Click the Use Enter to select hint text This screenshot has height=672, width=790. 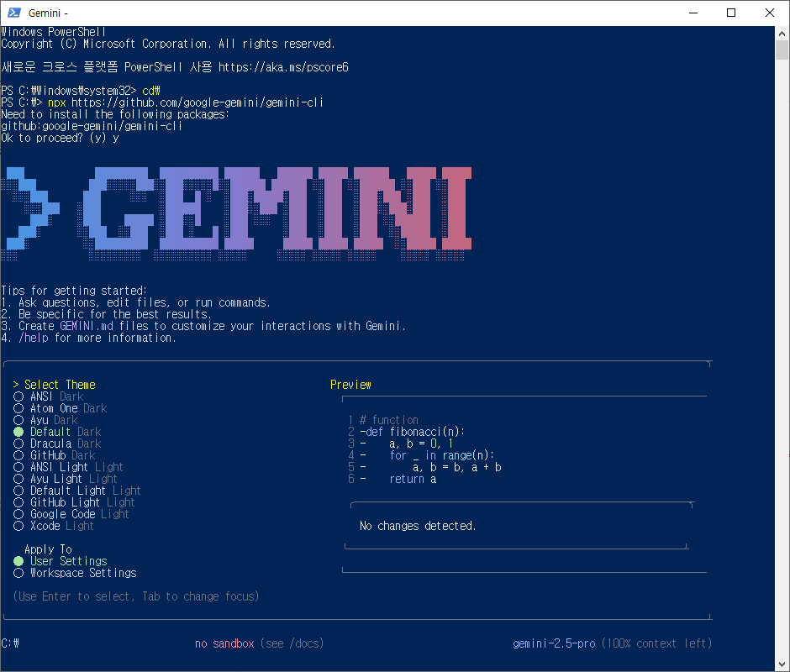tap(136, 596)
